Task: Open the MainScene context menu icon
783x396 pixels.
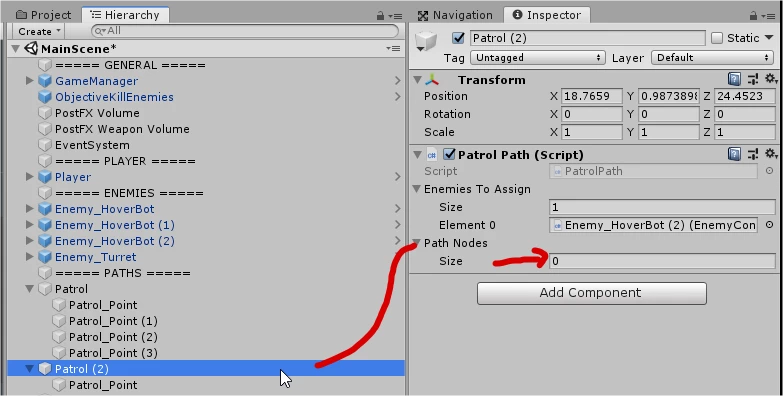Action: coord(393,48)
